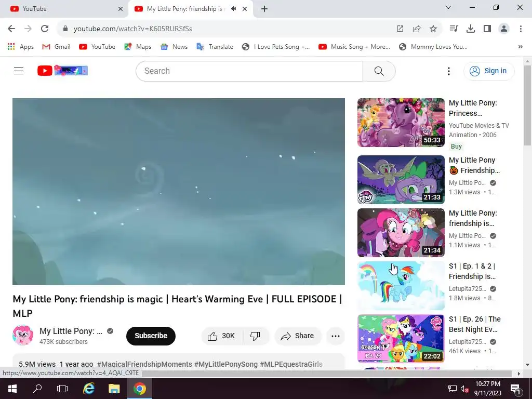Open File Explorer from taskbar
The width and height of the screenshot is (532, 399).
coord(114,389)
